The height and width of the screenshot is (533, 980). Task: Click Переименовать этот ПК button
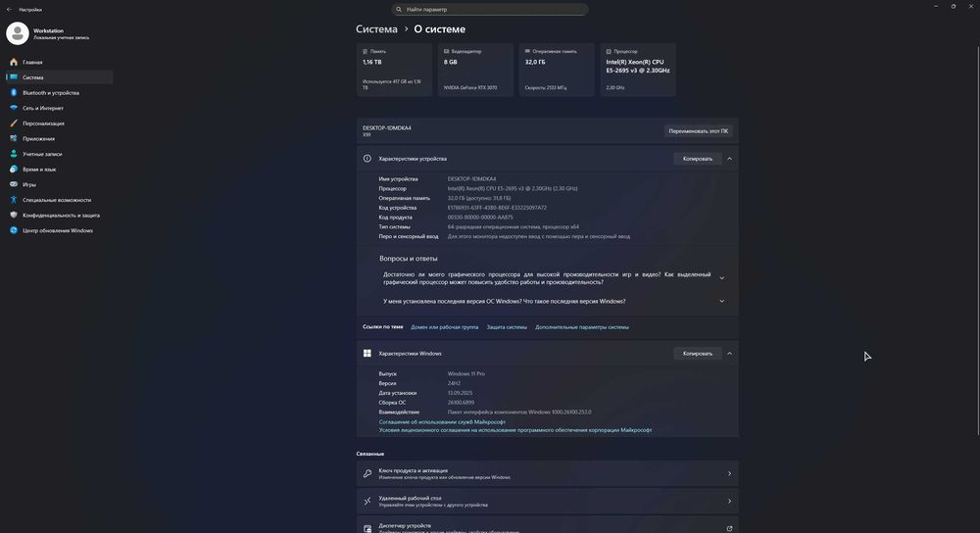coord(698,131)
